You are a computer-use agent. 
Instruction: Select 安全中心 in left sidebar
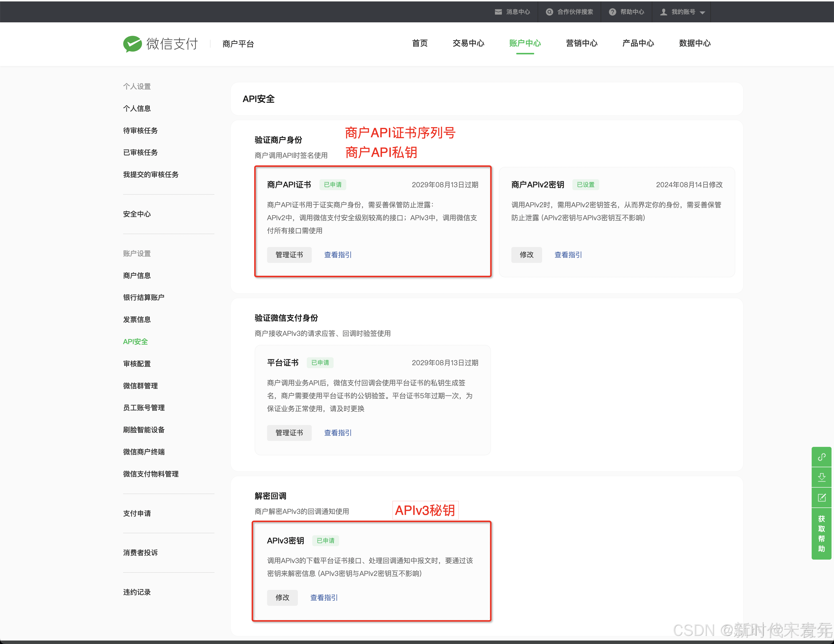(137, 214)
